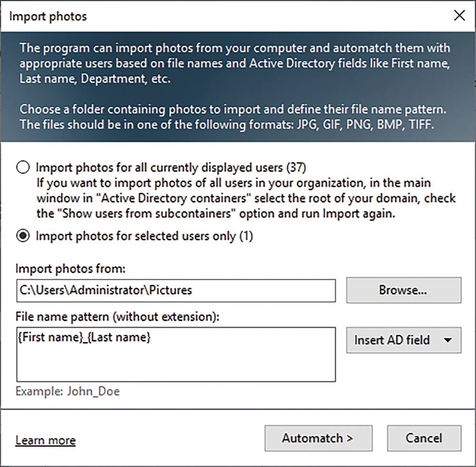
Task: Click the 'Import photos from:' label
Action: click(x=70, y=268)
